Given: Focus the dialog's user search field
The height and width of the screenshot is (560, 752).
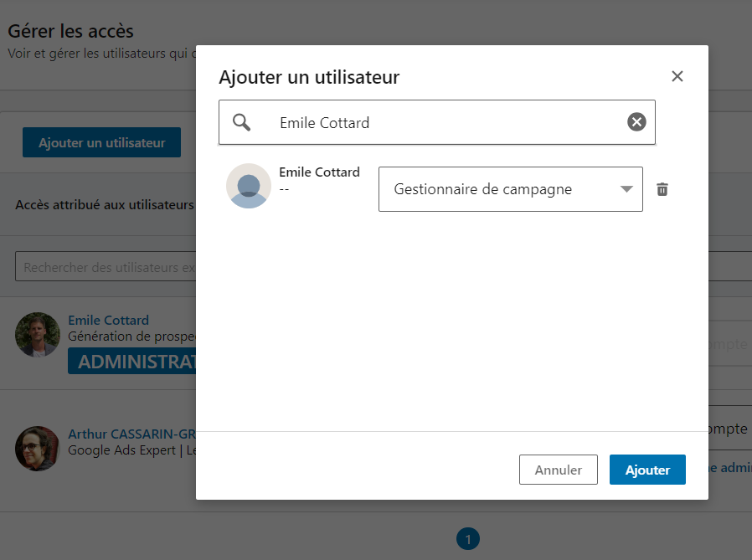Looking at the screenshot, I should pyautogui.click(x=444, y=123).
